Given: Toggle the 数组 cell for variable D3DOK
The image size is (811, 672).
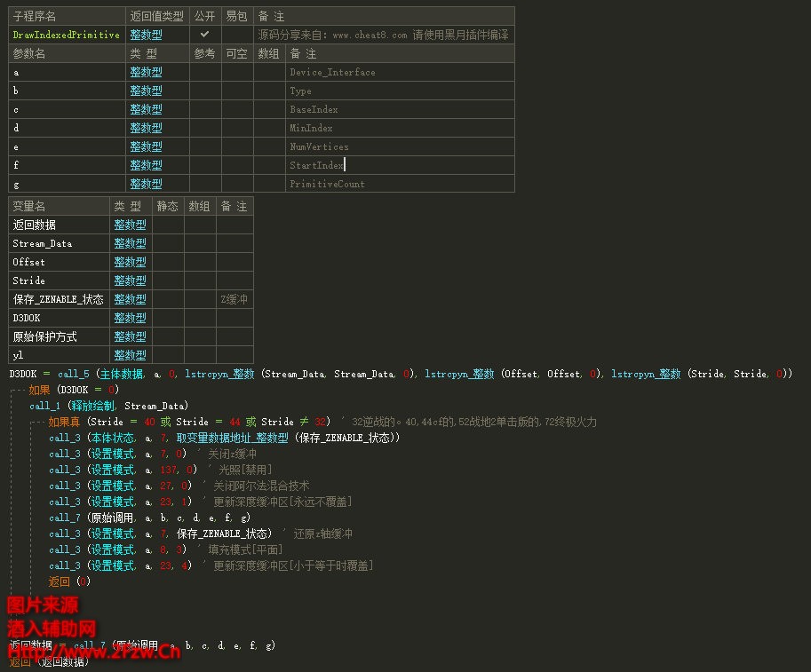Looking at the screenshot, I should 200,318.
